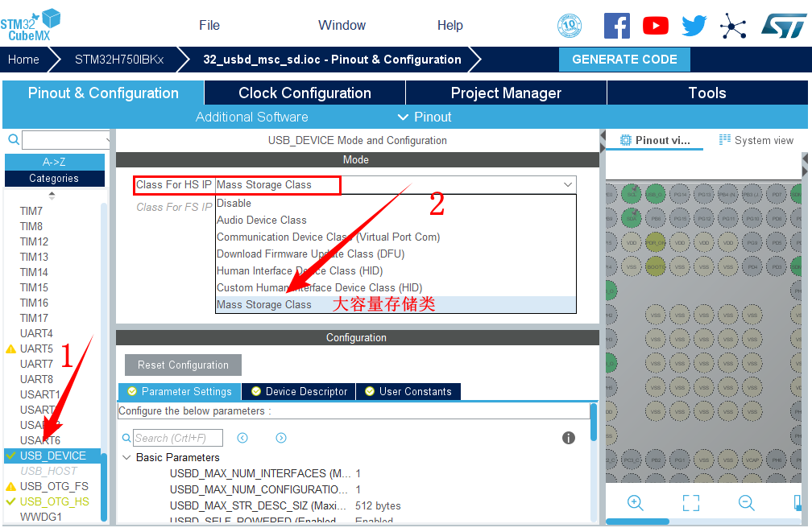Screen dimensions: 812x532
Task: Select USB_DEVICE in the categories list
Action: [x=52, y=456]
